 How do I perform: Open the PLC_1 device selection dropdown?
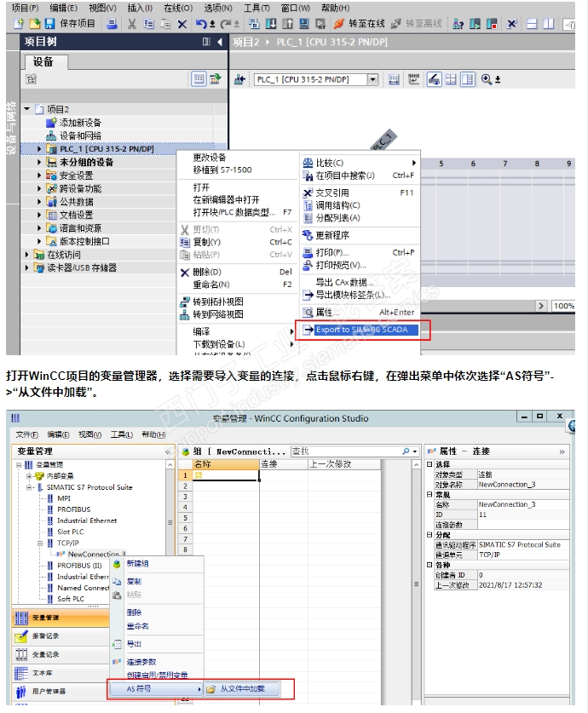(373, 79)
